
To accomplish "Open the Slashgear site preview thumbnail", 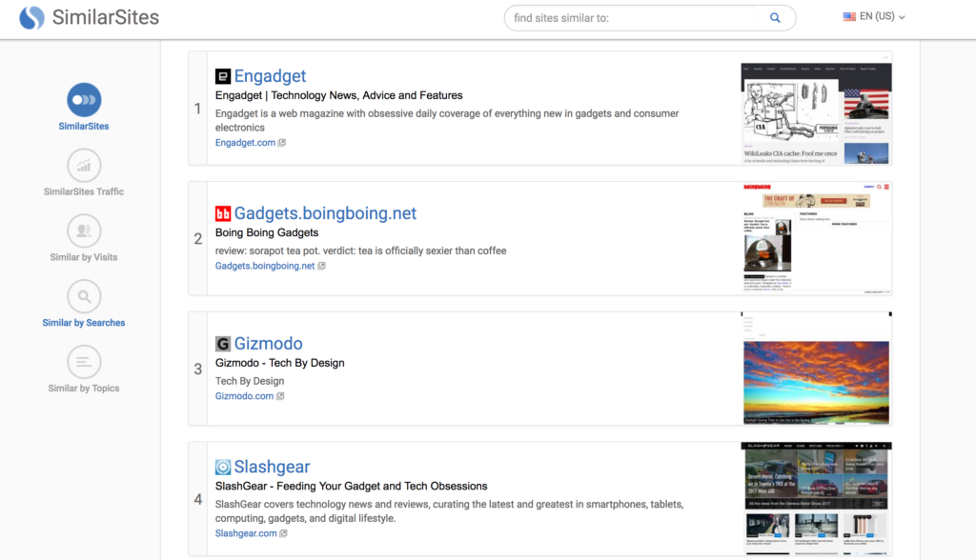I will (x=816, y=498).
